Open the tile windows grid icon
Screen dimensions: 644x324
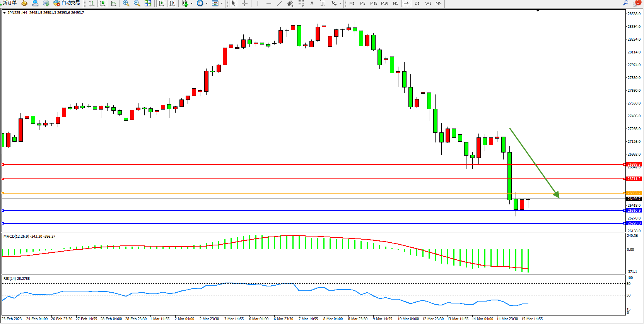[148, 3]
